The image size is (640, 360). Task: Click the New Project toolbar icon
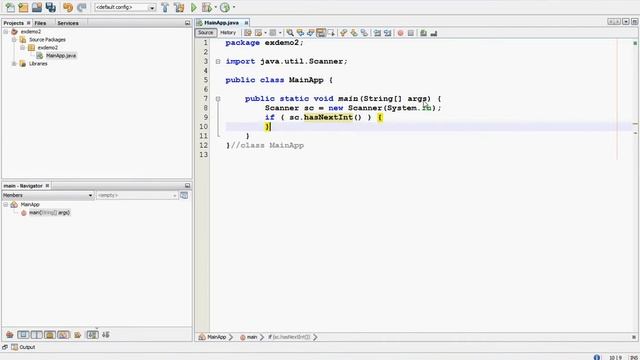pyautogui.click(x=23, y=7)
